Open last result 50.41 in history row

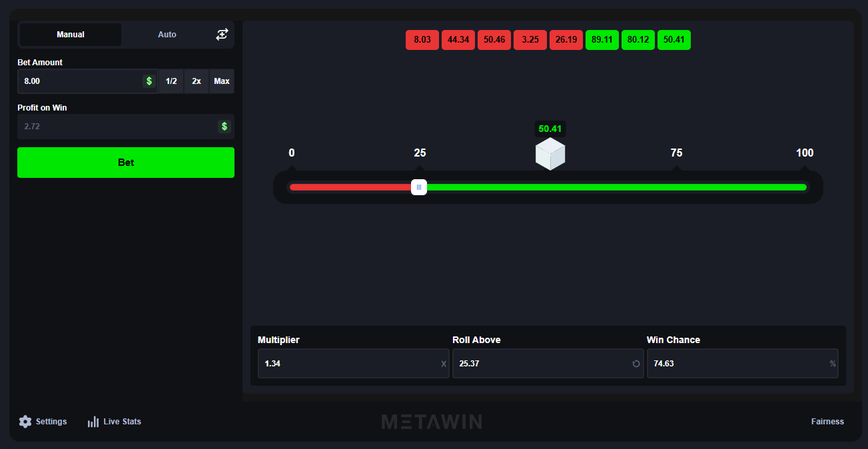[x=674, y=40]
